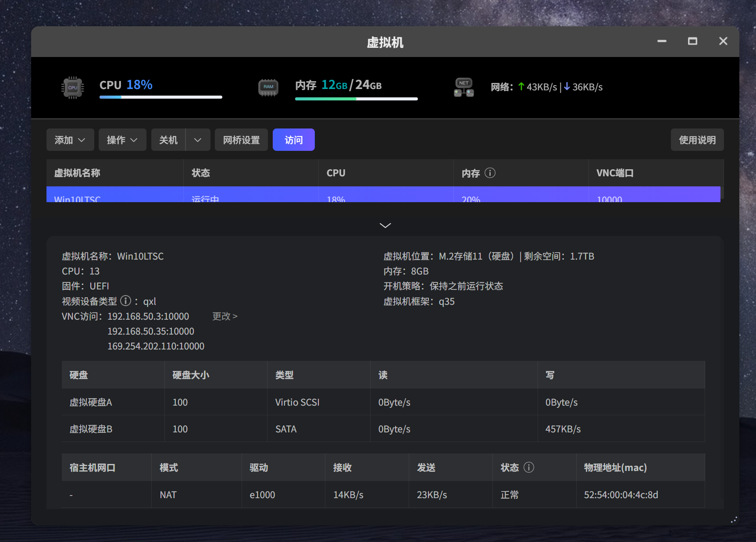This screenshot has height=542, width=756.
Task: Click the info icon beside 内存 column header
Action: click(490, 173)
